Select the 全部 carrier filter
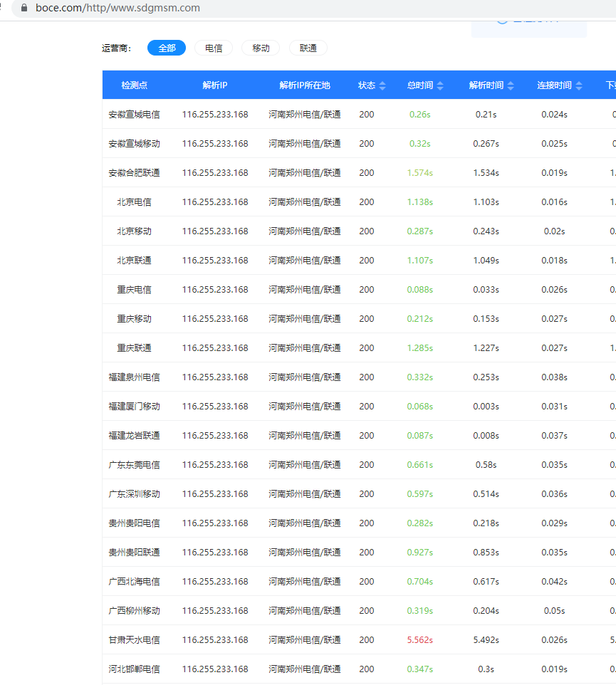Screen dimensions: 616x685 [x=167, y=48]
